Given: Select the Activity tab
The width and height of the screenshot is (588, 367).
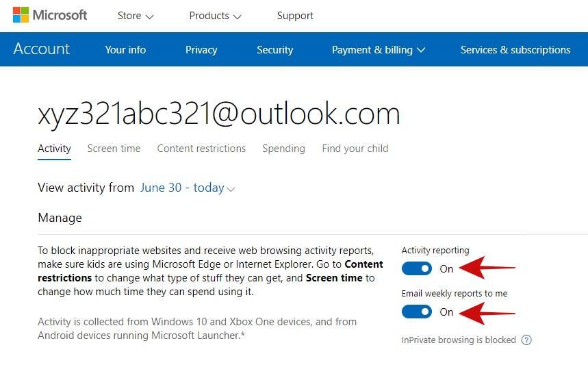Looking at the screenshot, I should [x=54, y=149].
